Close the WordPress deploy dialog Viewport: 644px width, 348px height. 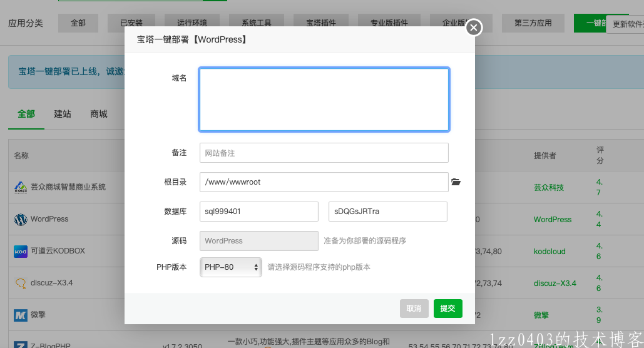click(x=474, y=28)
